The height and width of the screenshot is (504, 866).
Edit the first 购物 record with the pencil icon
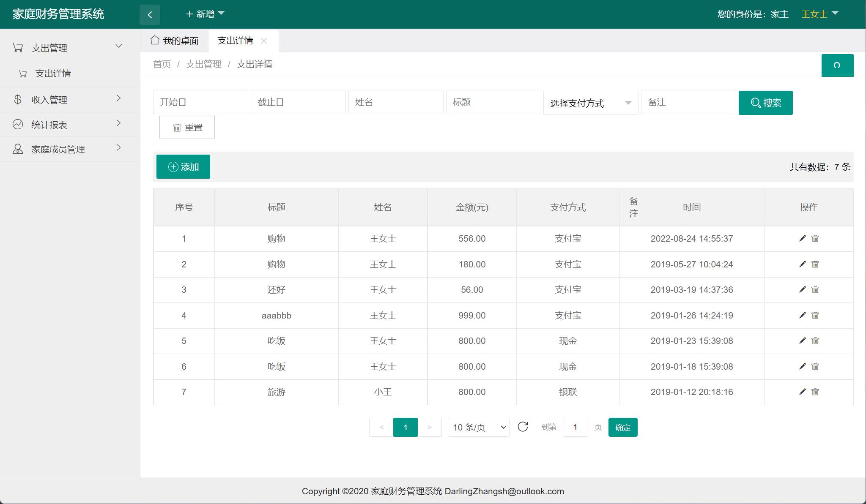tap(802, 239)
